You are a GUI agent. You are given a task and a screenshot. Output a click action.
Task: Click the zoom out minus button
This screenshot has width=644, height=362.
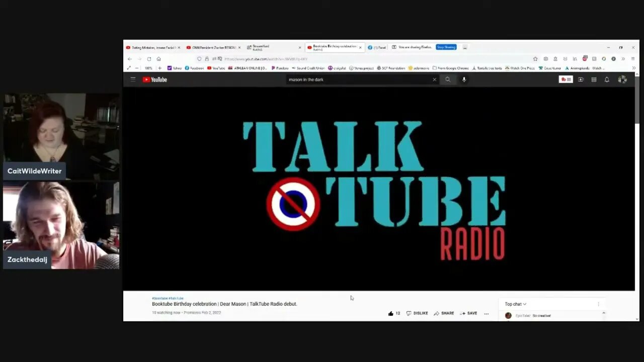point(137,68)
